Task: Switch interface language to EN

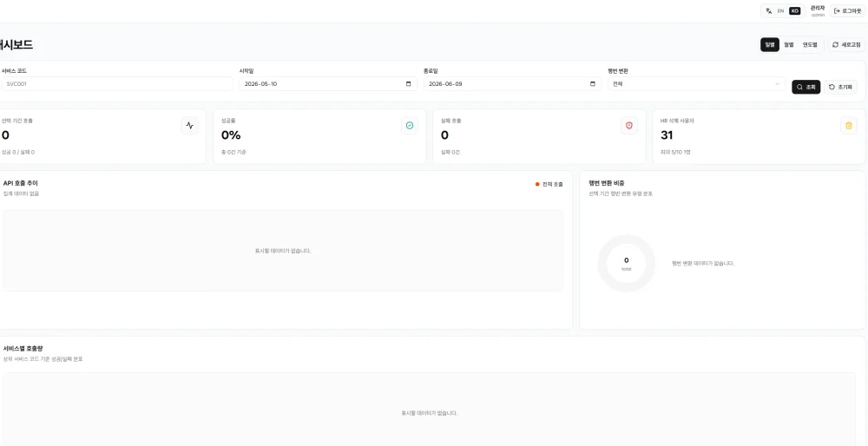Action: (x=780, y=10)
